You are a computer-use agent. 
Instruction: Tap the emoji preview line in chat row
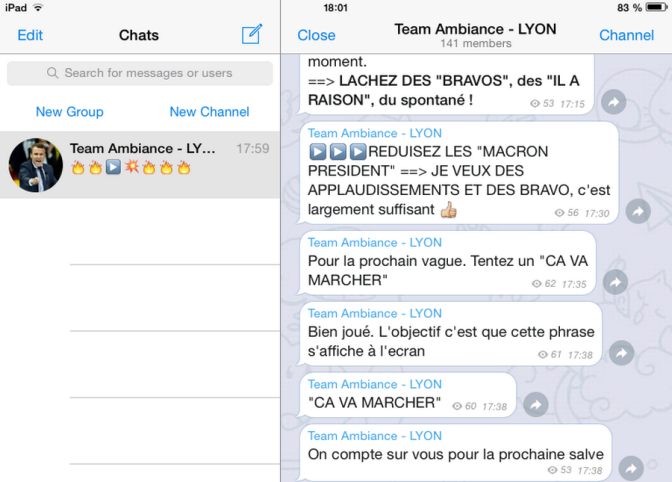pyautogui.click(x=130, y=167)
